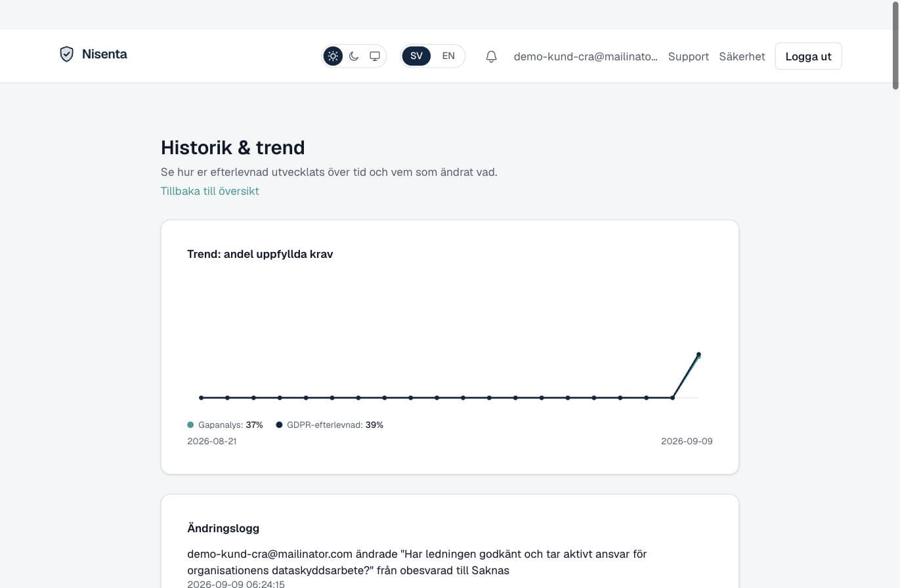Open the demo-kund-cra account email link
This screenshot has height=588, width=900.
(x=586, y=56)
